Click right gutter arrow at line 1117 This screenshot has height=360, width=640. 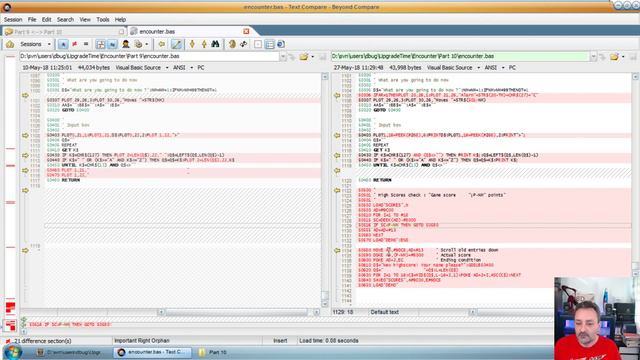(x=337, y=156)
